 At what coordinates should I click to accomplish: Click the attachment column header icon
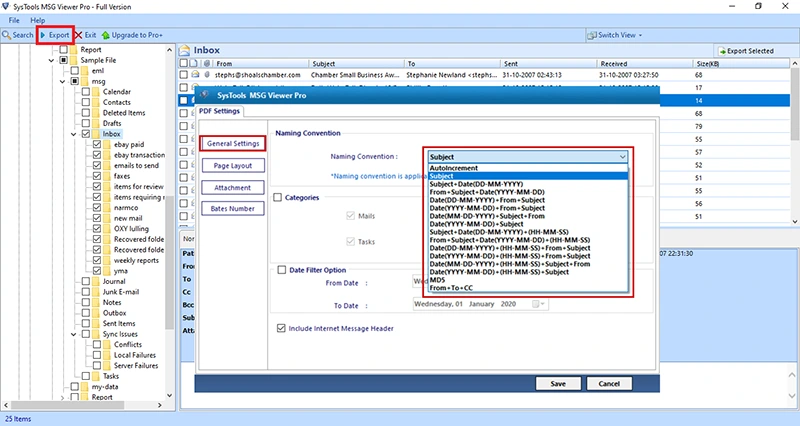click(206, 64)
